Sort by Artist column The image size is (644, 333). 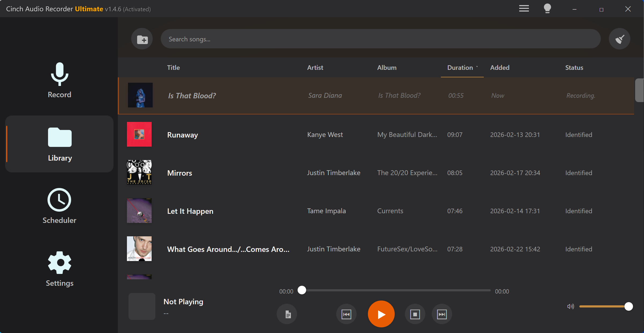pyautogui.click(x=315, y=68)
